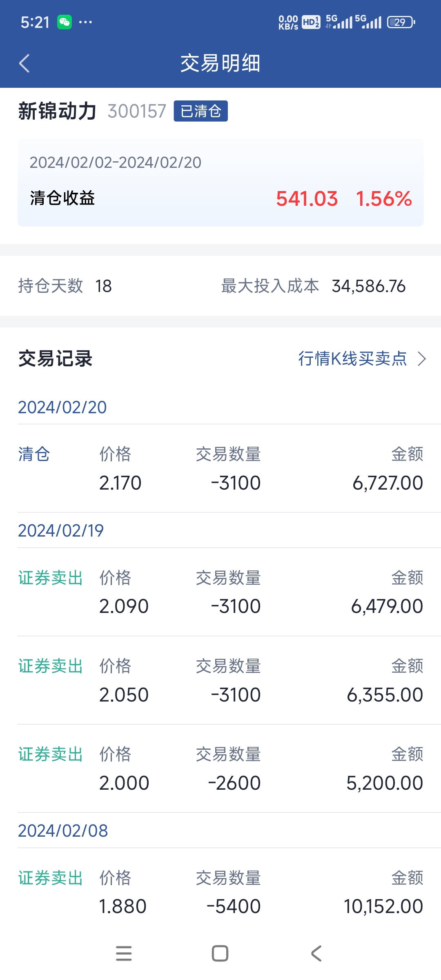Tap the Android back navigation arrow
Image resolution: width=441 pixels, height=980 pixels.
coord(316,953)
